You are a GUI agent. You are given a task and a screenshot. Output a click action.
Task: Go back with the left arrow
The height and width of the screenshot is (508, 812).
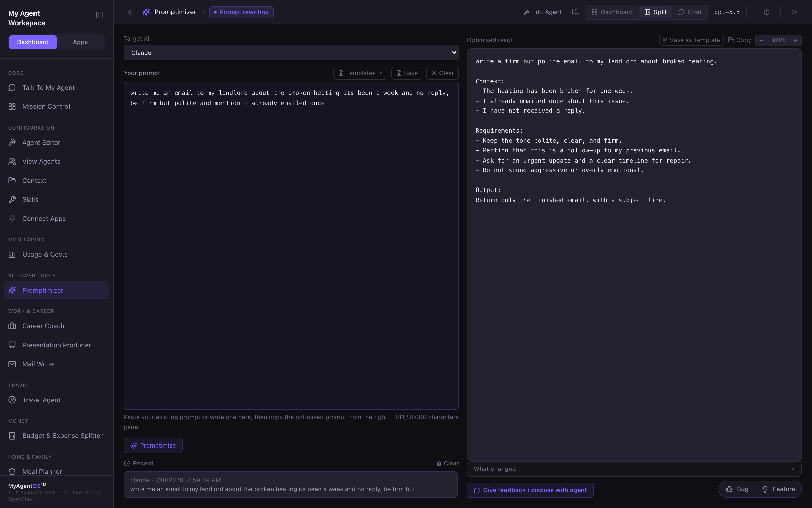click(131, 12)
